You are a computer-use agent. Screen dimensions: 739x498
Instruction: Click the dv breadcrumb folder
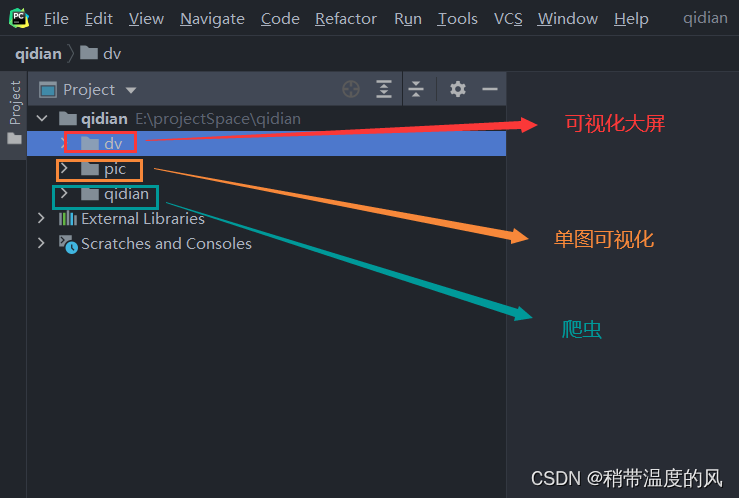(101, 53)
